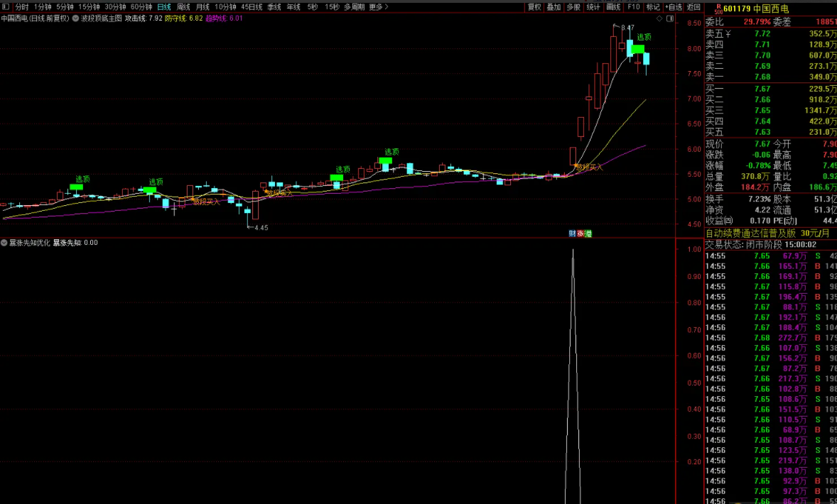Click the 卖五 price 7.72
The image size is (837, 504).
click(x=762, y=33)
